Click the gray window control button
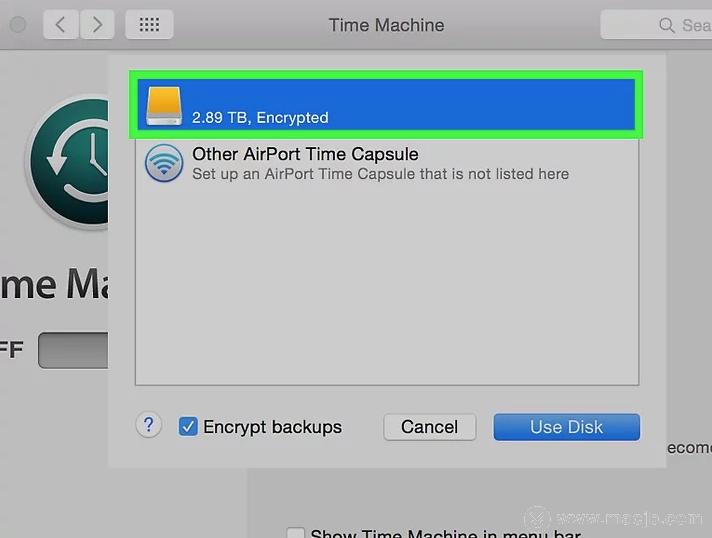This screenshot has width=712, height=538. (x=17, y=25)
